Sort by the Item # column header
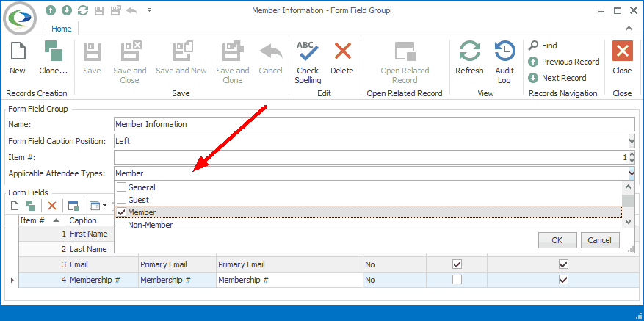Image resolution: width=644 pixels, height=321 pixels. click(x=43, y=220)
